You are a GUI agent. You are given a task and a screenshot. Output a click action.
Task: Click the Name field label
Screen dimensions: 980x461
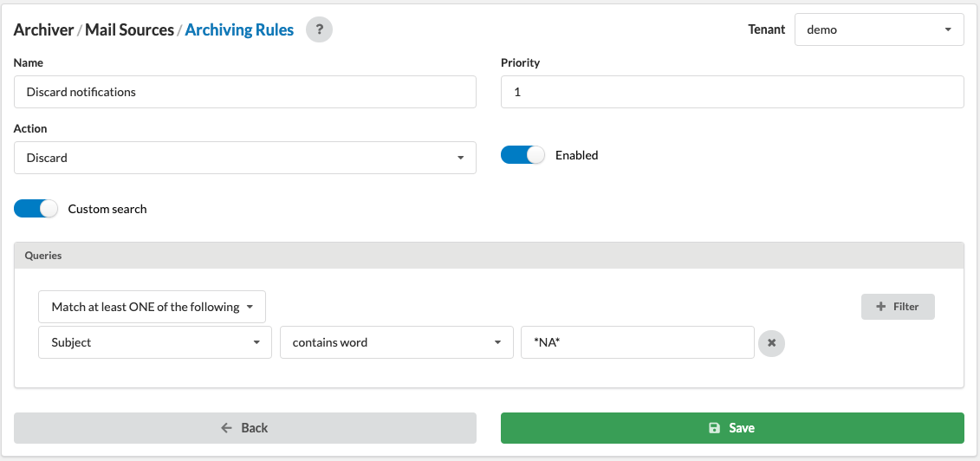click(x=29, y=63)
